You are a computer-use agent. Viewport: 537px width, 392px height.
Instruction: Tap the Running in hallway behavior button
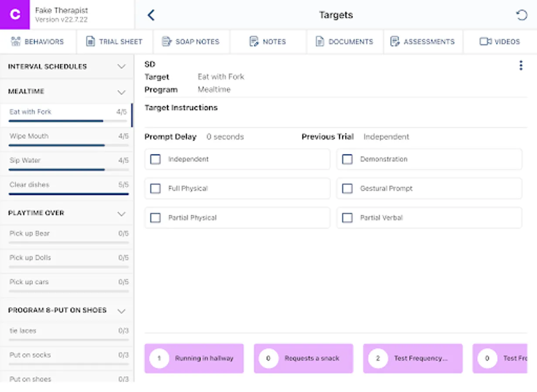point(194,358)
